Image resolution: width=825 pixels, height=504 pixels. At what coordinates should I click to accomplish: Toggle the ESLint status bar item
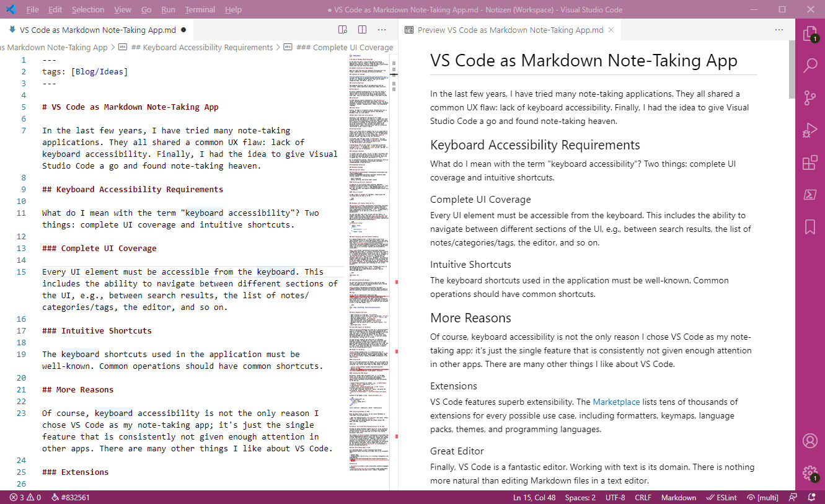click(x=721, y=497)
